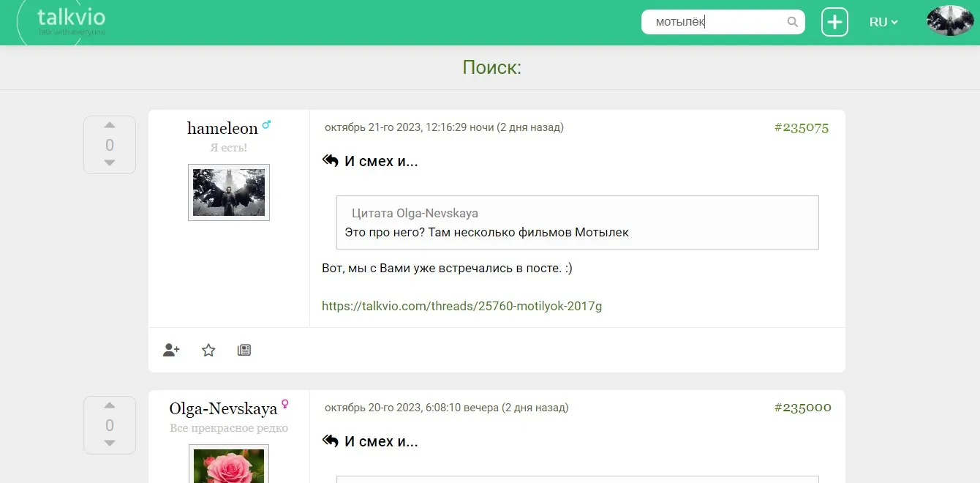Downvote Olga-Nevskaya's post
The width and height of the screenshot is (980, 483).
click(x=110, y=443)
